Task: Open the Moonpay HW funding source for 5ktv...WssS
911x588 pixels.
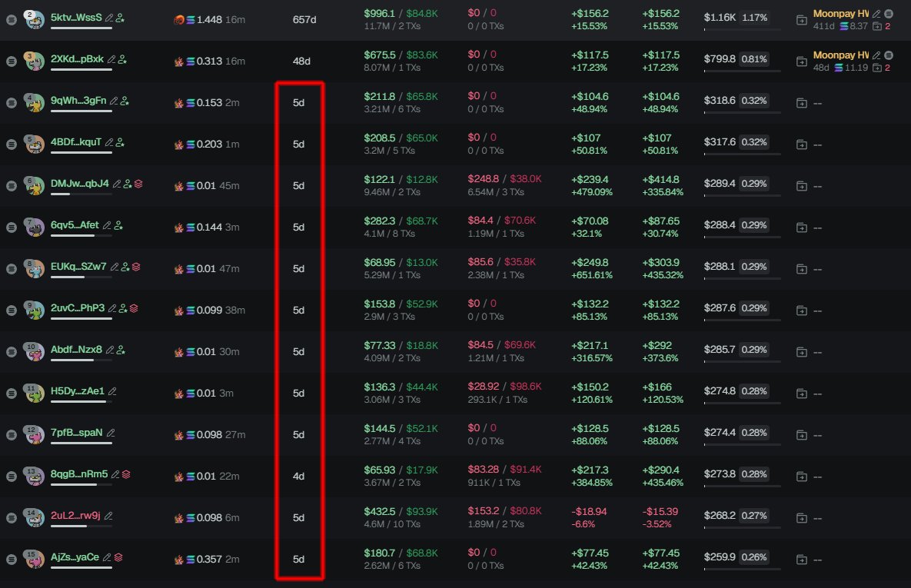Action: [x=840, y=14]
